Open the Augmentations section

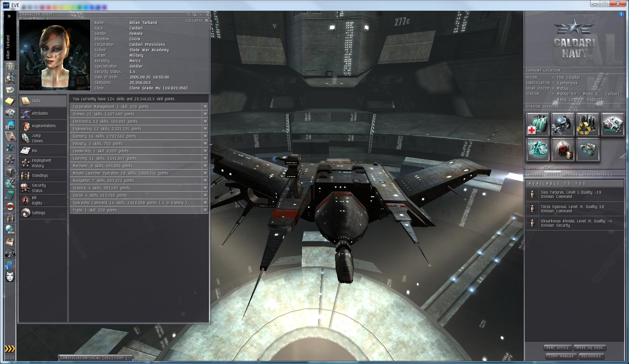43,126
